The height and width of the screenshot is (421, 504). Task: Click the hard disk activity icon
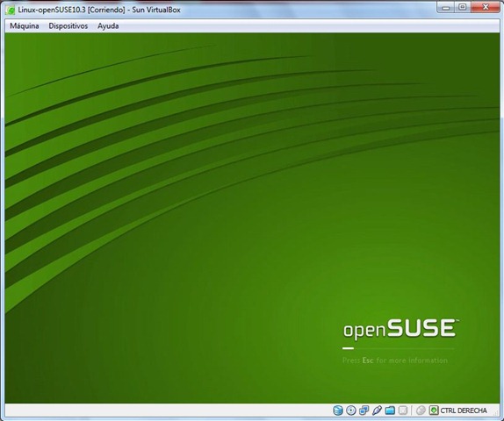coord(338,410)
